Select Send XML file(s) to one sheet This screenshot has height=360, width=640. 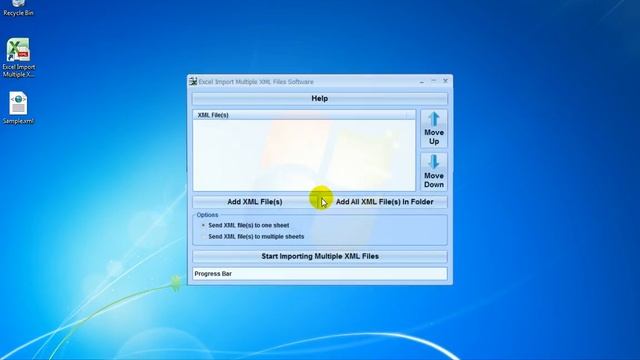(245, 225)
